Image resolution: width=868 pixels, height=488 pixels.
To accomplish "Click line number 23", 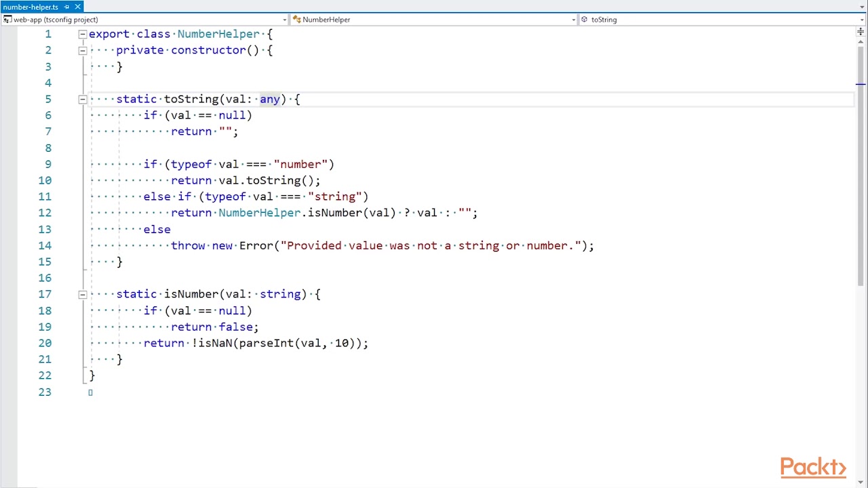I will click(44, 392).
